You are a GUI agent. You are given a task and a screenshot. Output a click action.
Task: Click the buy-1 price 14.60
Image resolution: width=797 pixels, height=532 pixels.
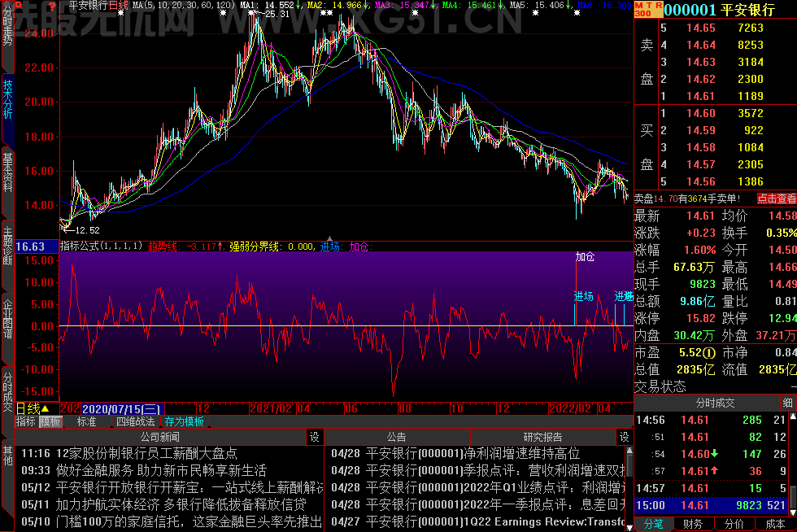tap(701, 113)
